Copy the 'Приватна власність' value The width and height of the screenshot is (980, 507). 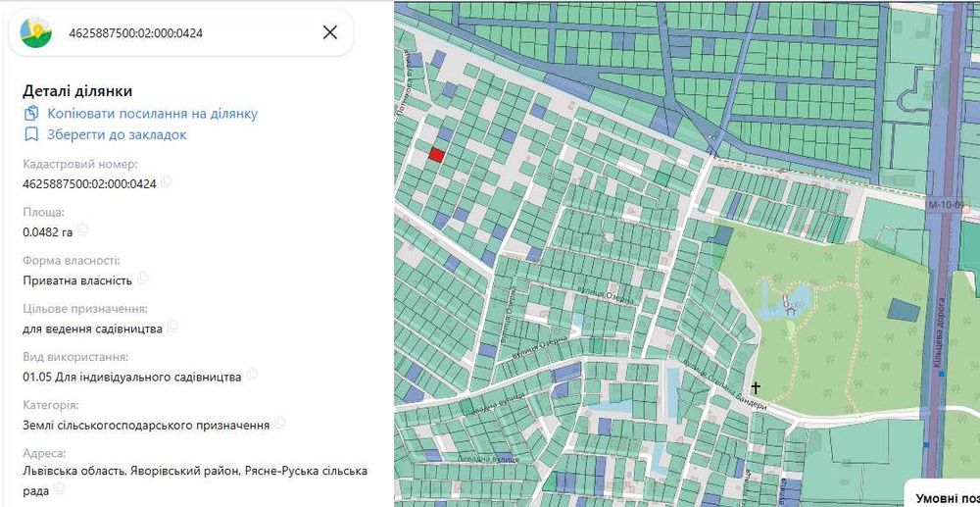coord(142,278)
